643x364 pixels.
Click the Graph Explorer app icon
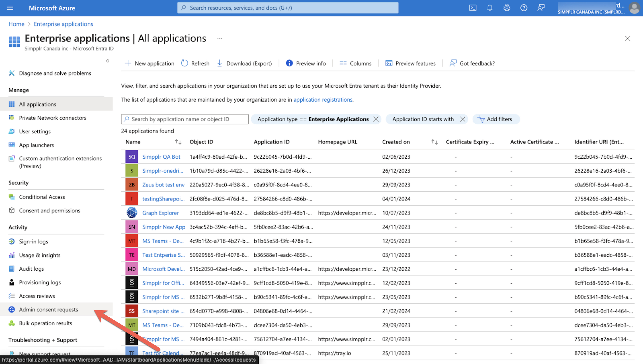pos(131,213)
